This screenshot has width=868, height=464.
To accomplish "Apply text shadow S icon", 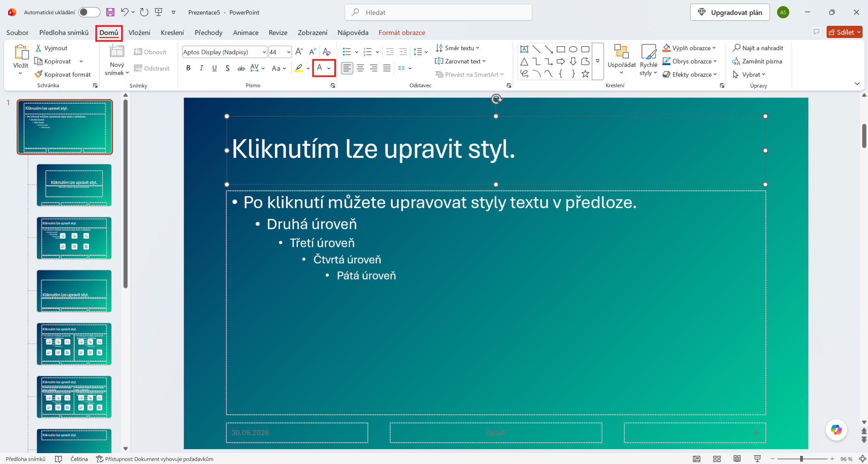I will click(227, 68).
